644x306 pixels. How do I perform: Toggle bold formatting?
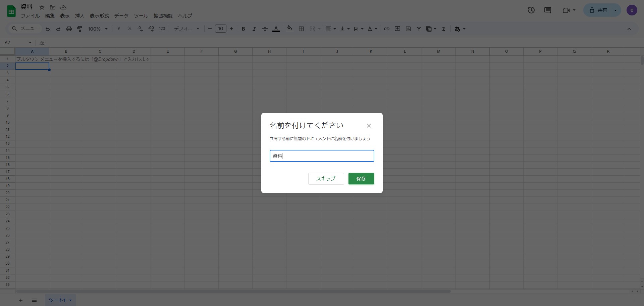tap(244, 29)
